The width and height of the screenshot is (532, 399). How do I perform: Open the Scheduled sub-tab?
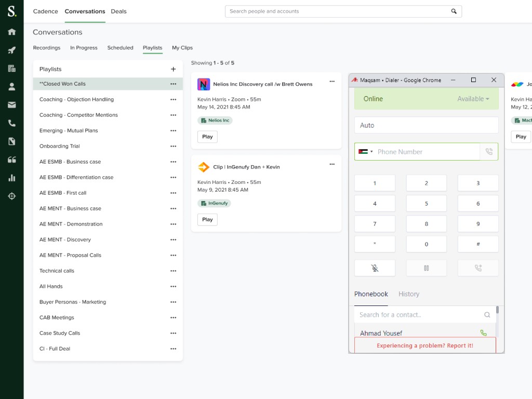point(120,48)
